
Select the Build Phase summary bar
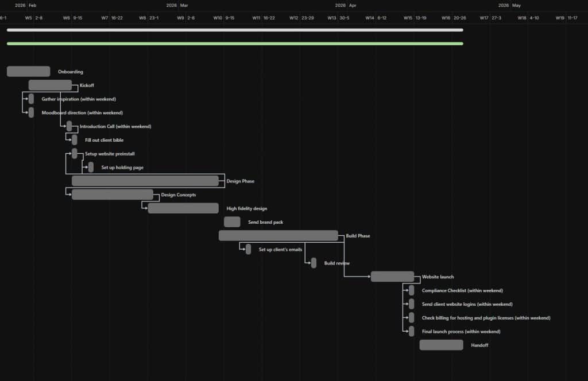click(278, 235)
